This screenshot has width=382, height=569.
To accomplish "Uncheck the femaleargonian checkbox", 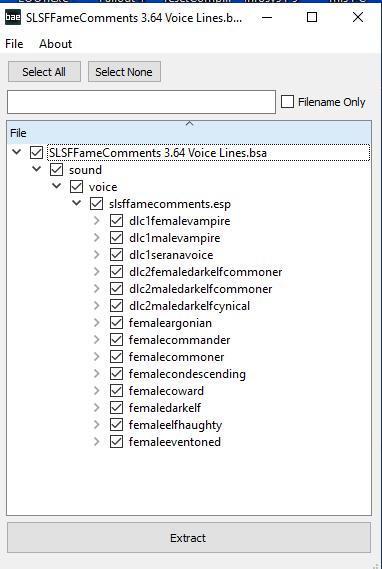I will (x=116, y=323).
